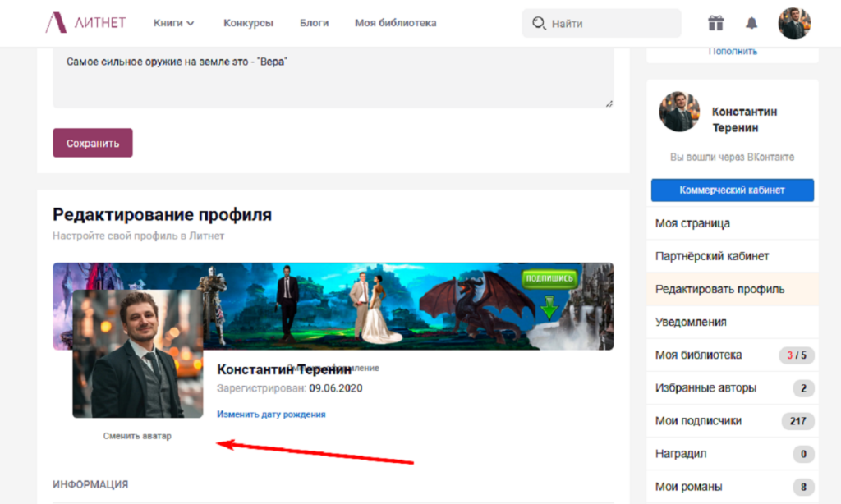This screenshot has height=504, width=841.
Task: Open Моя библиотека in top navigation
Action: (395, 23)
